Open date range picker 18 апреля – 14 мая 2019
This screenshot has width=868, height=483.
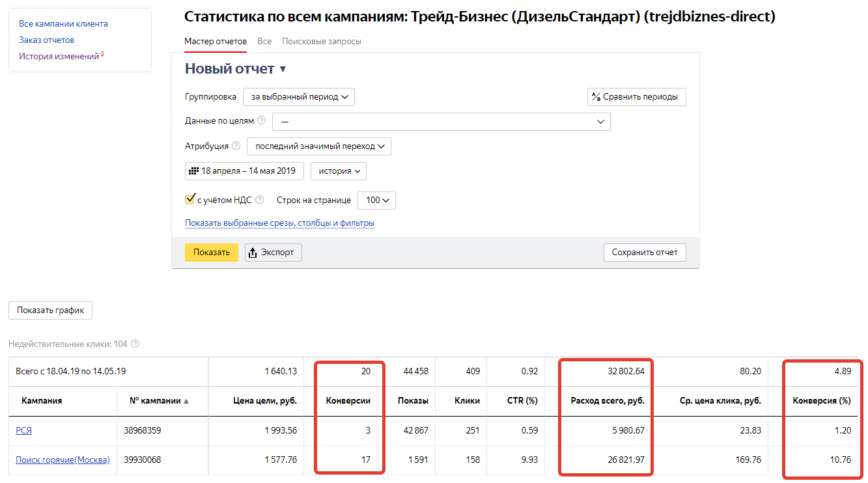[x=244, y=171]
